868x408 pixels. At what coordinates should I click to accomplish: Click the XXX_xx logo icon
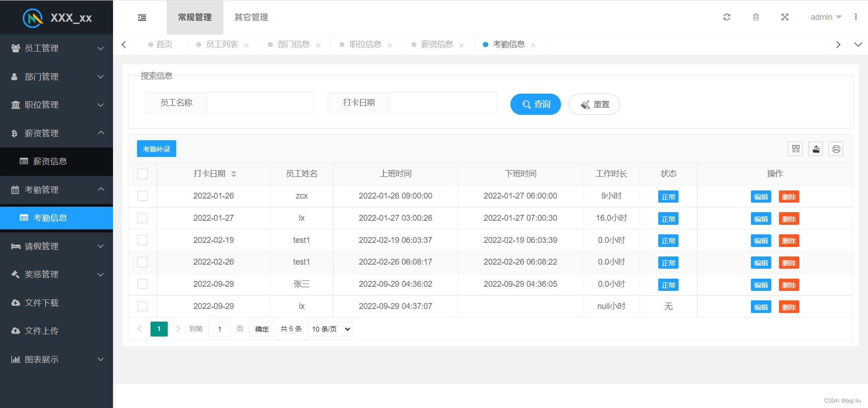click(x=33, y=18)
